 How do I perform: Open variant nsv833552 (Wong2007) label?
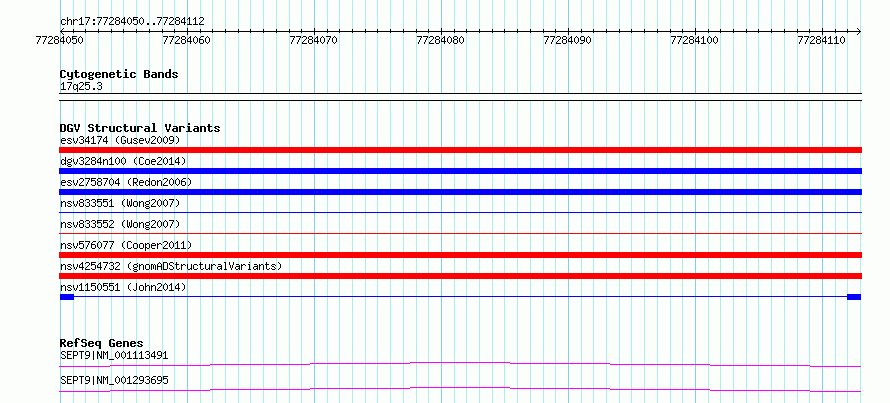tap(120, 224)
